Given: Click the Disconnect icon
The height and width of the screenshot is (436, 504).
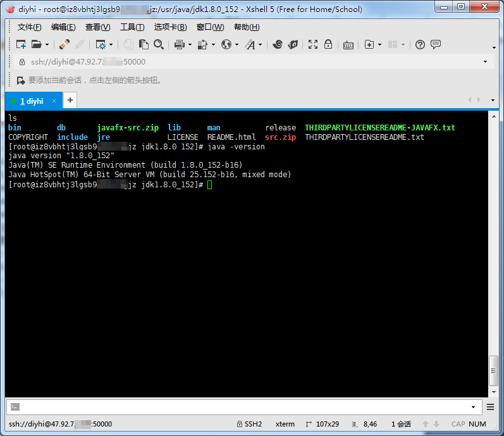Looking at the screenshot, I should click(x=80, y=44).
